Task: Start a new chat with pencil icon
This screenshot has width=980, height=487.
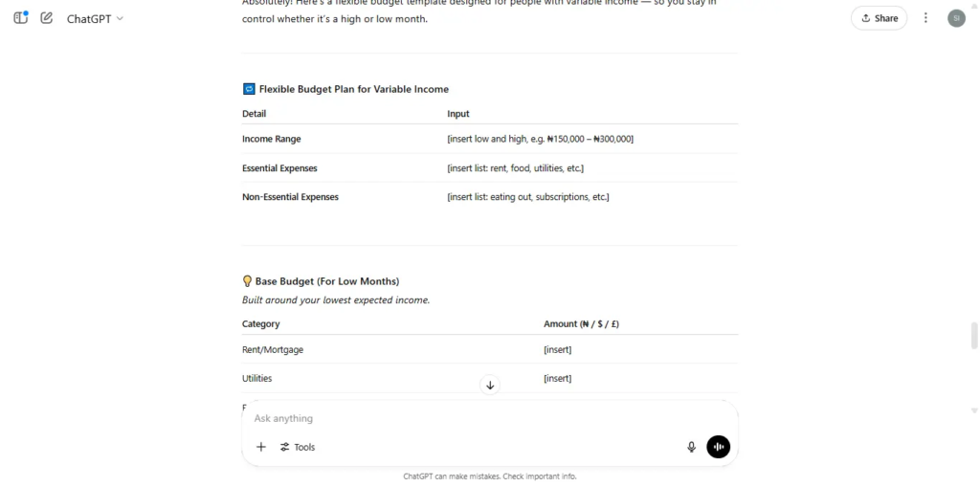Action: coord(46,18)
